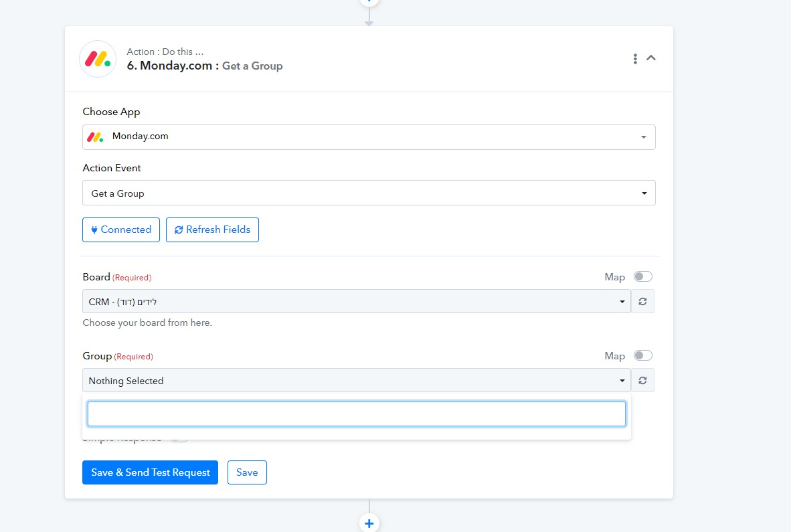Screen dimensions: 791x532
Task: Click the Choose your board from here hint
Action: pos(147,323)
